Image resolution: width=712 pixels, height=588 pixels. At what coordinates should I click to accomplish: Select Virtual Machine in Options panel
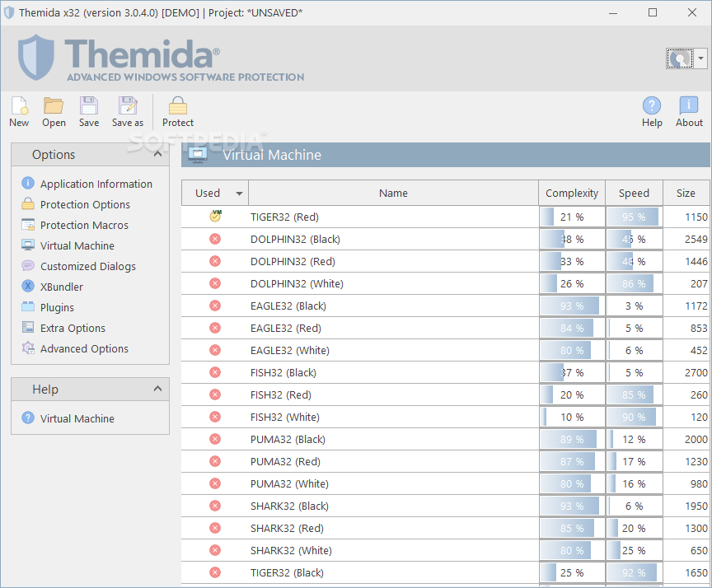click(77, 245)
